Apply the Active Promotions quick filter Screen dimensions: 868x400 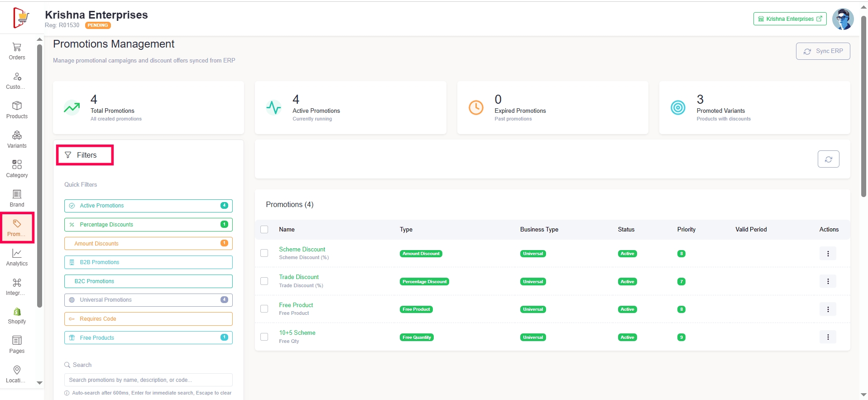tap(148, 206)
